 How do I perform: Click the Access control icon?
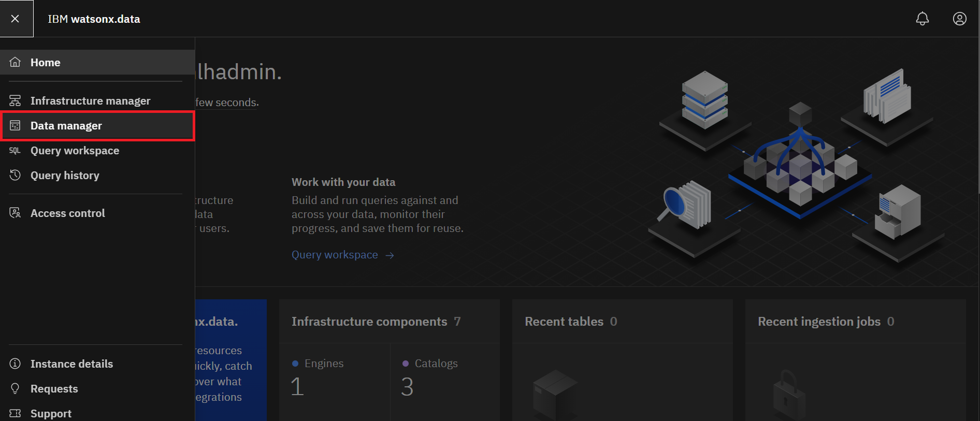click(15, 213)
